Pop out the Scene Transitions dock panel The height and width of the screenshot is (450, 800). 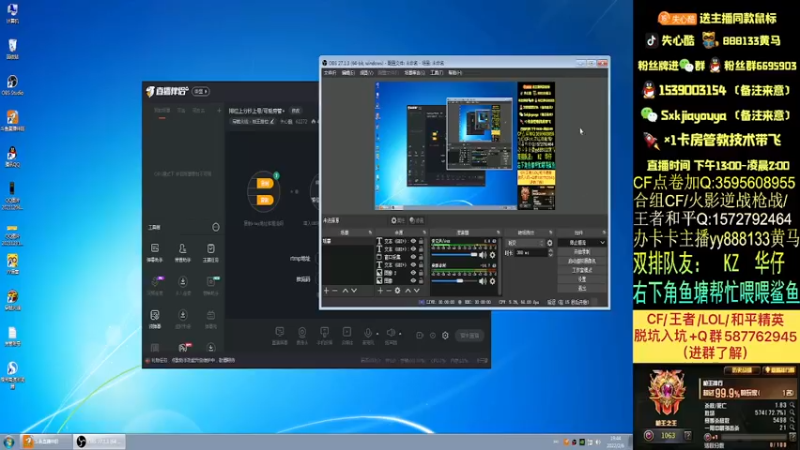(x=551, y=233)
